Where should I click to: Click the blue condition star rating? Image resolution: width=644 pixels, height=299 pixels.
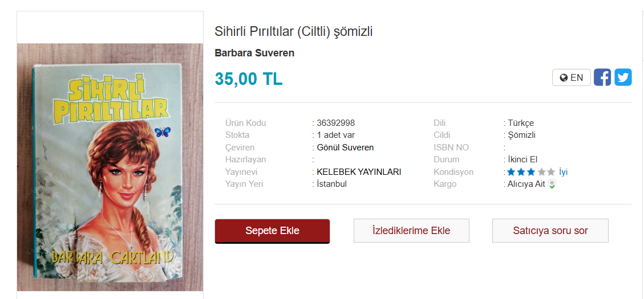(x=531, y=172)
